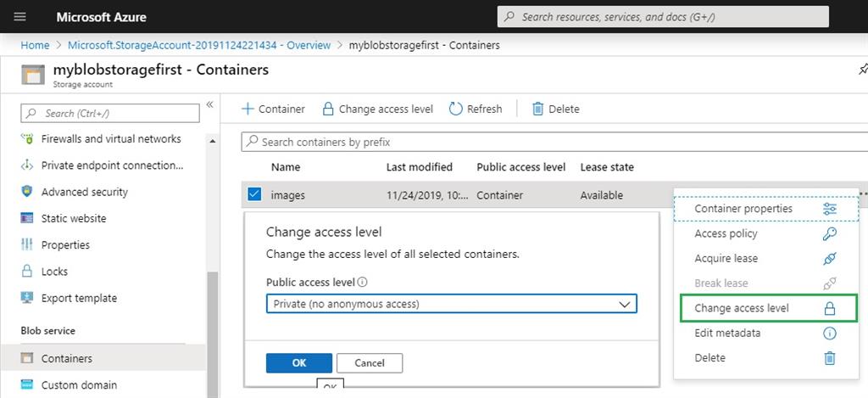The height and width of the screenshot is (398, 868).
Task: Open Static website in sidebar
Action: click(x=74, y=218)
